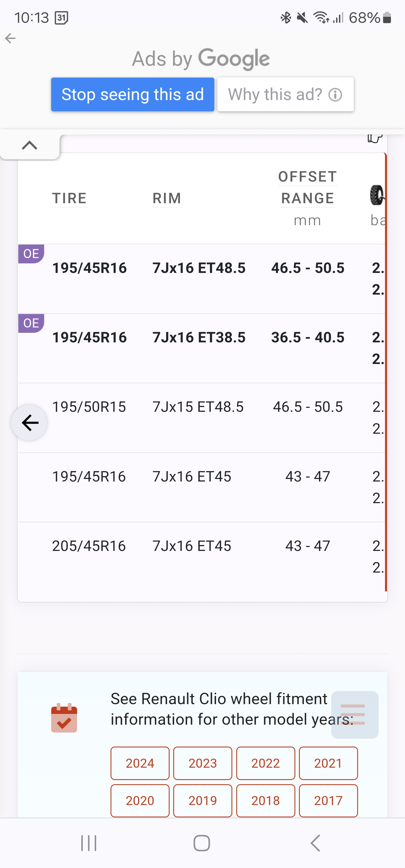Image resolution: width=405 pixels, height=868 pixels.
Task: Click Stop seeing this ad button
Action: tap(132, 94)
